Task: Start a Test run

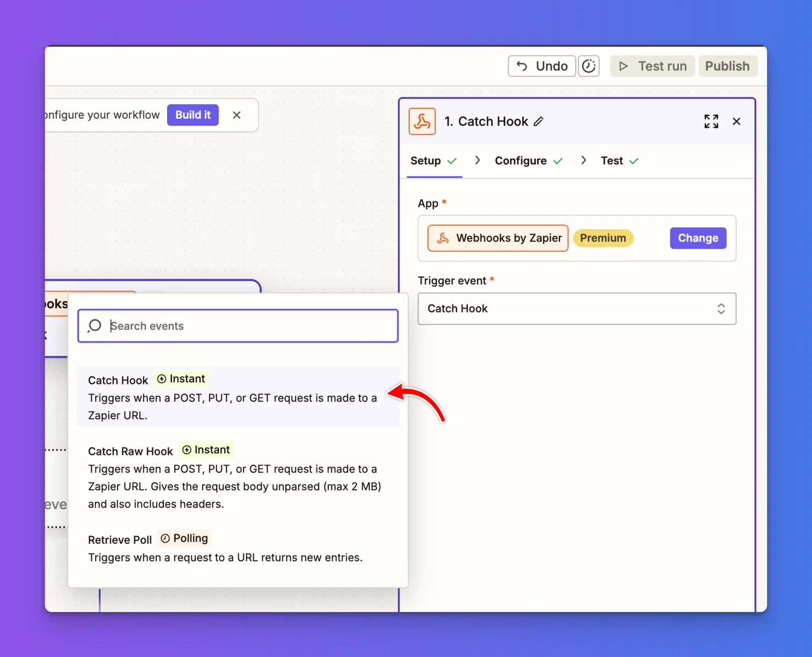Action: [x=653, y=66]
